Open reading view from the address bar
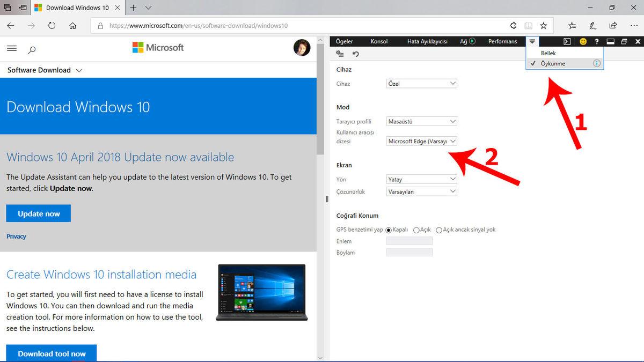 coord(528,25)
